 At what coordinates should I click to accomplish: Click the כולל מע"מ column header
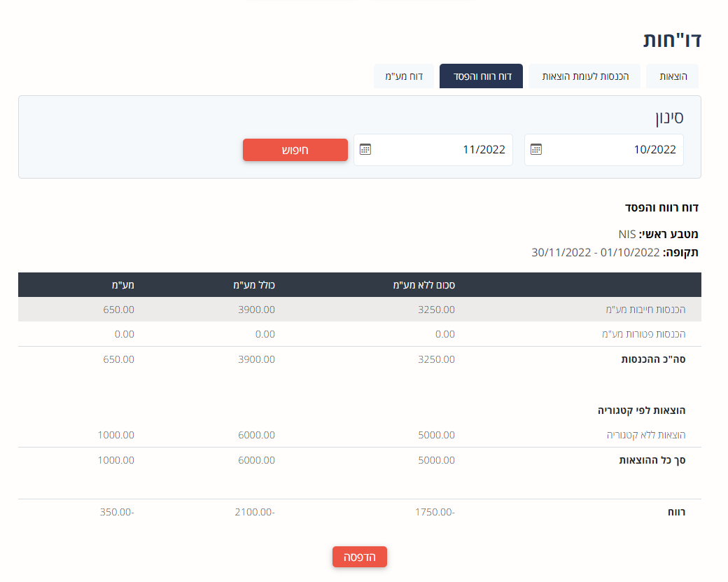(254, 285)
